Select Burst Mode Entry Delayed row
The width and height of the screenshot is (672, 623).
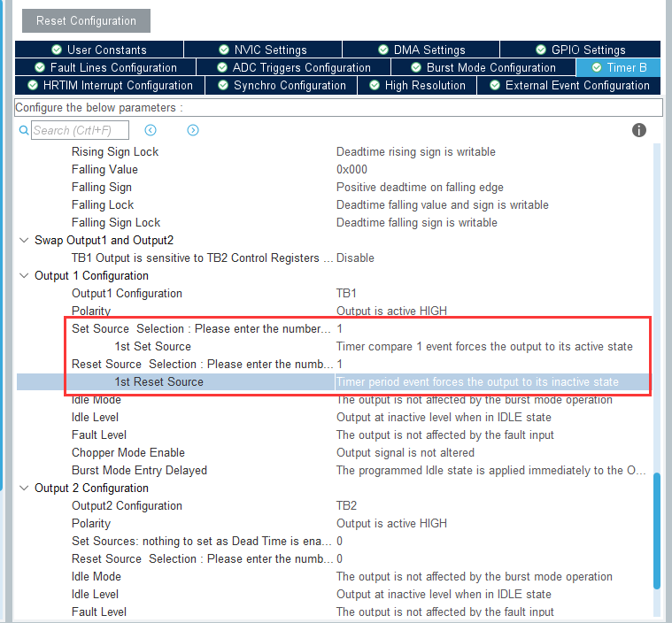(335, 471)
